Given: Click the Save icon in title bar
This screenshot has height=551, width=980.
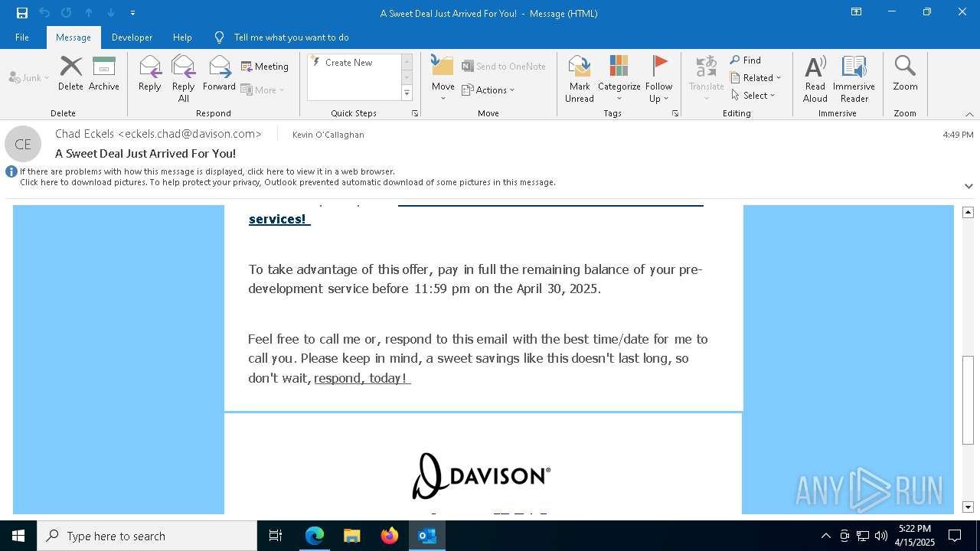Looking at the screenshot, I should point(22,13).
